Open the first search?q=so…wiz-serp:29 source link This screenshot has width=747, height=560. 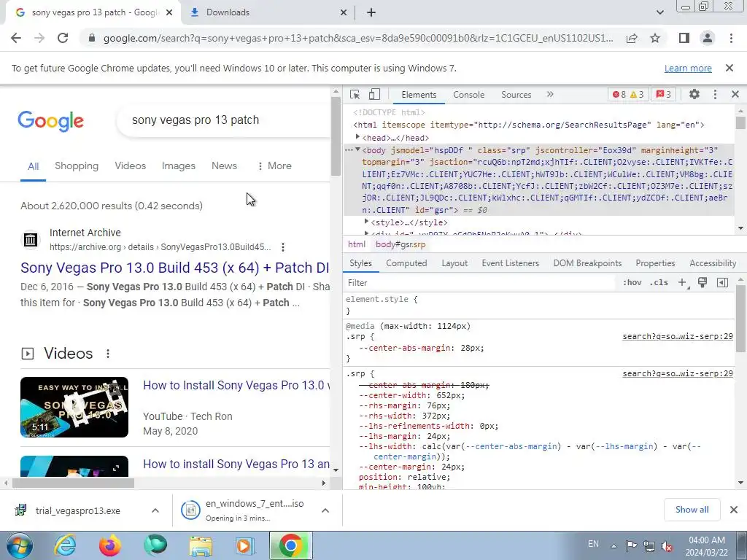pos(678,336)
